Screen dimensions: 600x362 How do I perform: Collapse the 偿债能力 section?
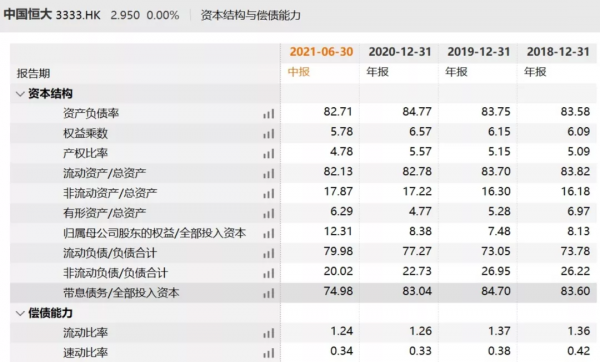20,313
